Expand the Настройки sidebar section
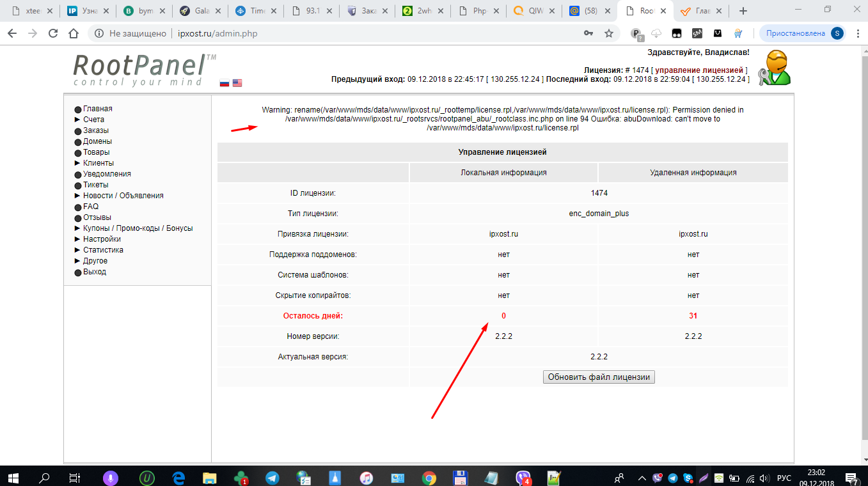 102,239
